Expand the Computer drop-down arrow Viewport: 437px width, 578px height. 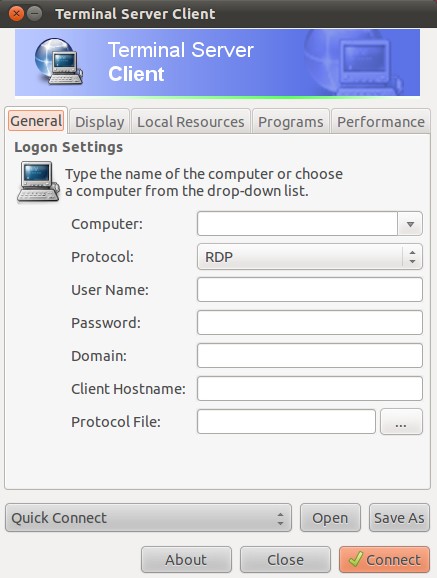410,224
